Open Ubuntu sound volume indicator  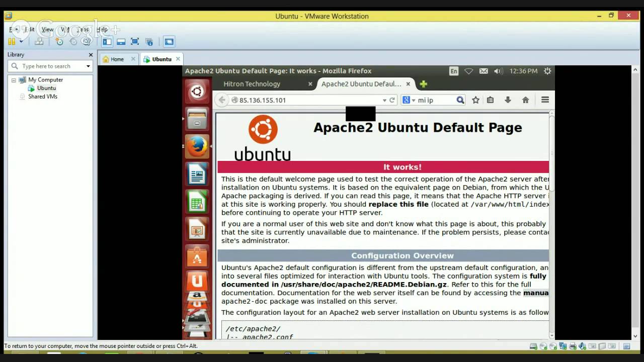(498, 71)
